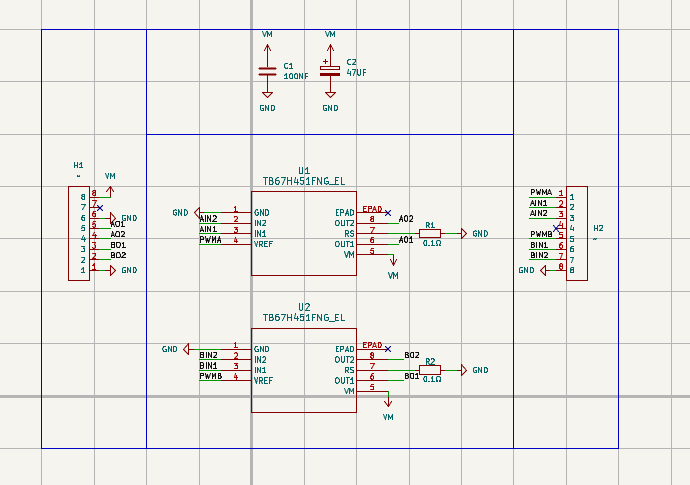The height and width of the screenshot is (485, 690).
Task: Click the U1 reference designator
Action: (304, 170)
